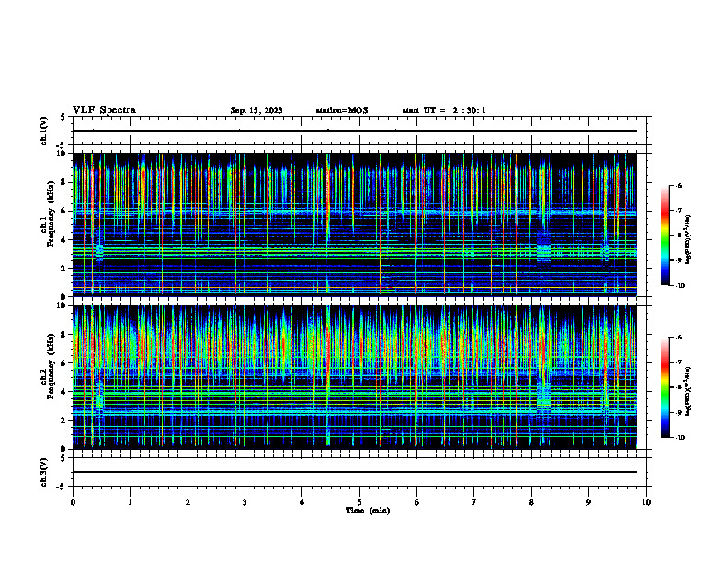This screenshot has width=728, height=563.
Task: Click the "6" kHz tick on ch.2 frequency axis
Action: (x=64, y=363)
